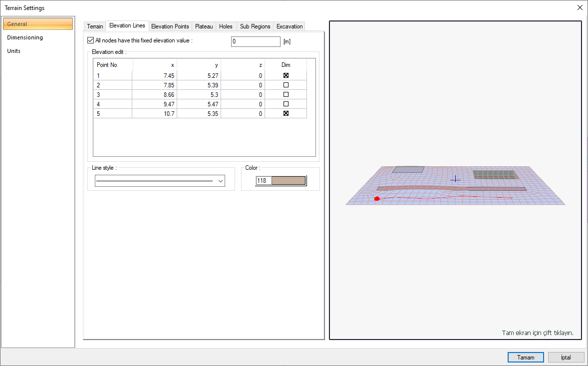Close the Terrain Settings dialog
This screenshot has height=366, width=588.
[580, 7]
